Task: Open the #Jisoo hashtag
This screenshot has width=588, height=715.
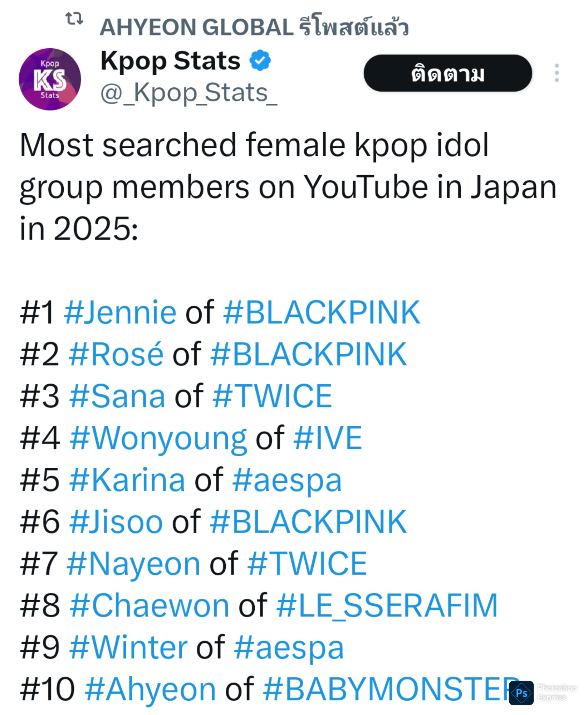Action: coord(116,522)
